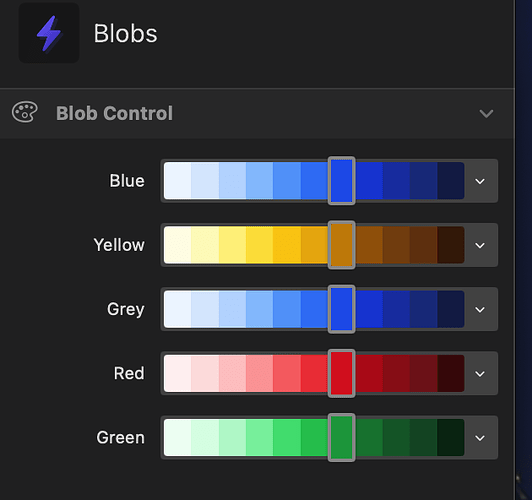Select the palest swatch in the Grey row
This screenshot has height=500, width=532.
point(177,309)
